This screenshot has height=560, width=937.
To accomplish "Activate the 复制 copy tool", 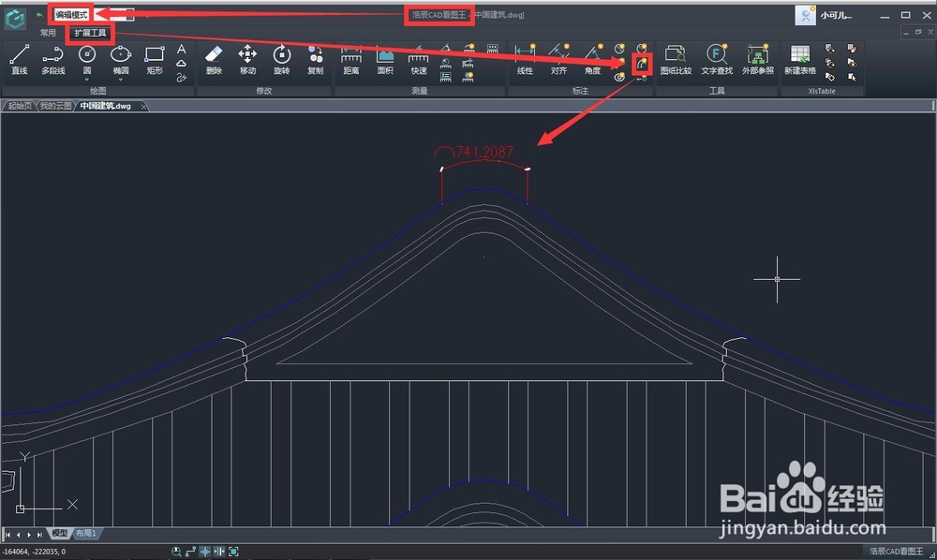I will (x=315, y=60).
